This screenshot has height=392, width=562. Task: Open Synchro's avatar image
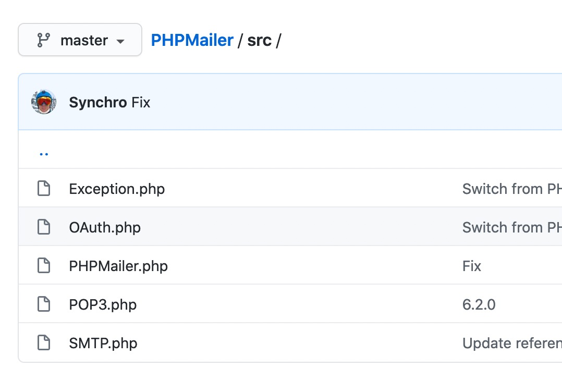(x=44, y=102)
